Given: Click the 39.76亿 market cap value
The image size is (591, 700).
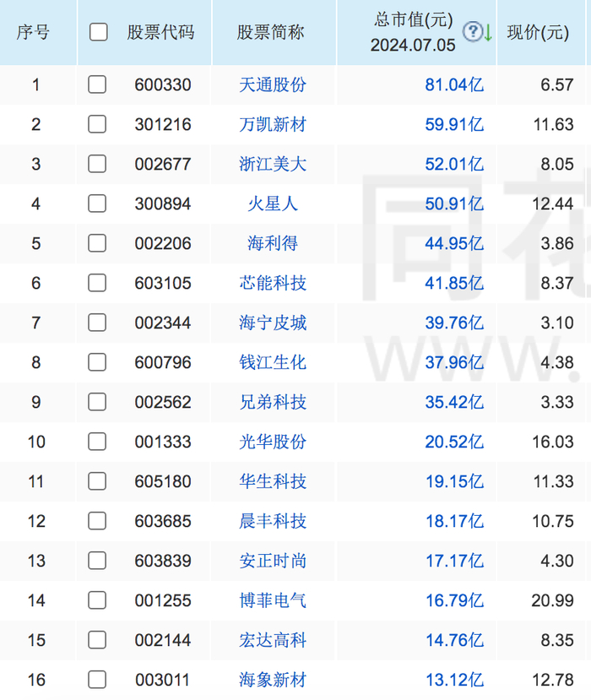Looking at the screenshot, I should [x=454, y=323].
